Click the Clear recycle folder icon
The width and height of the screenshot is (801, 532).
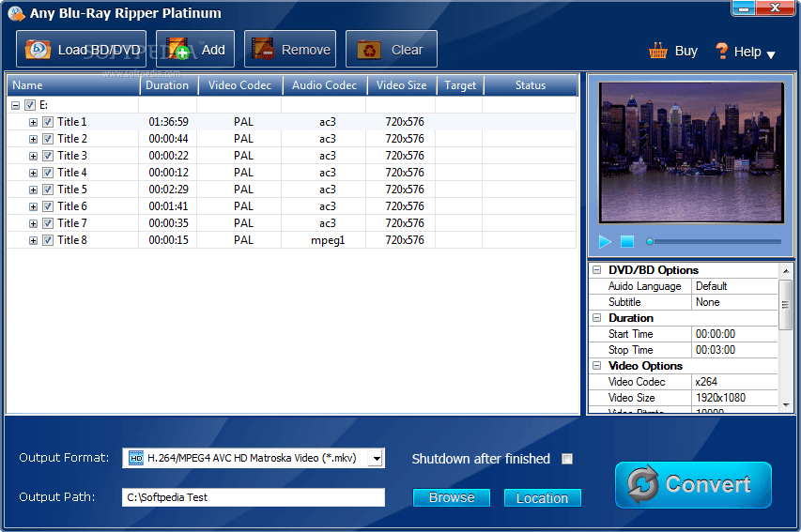[x=369, y=50]
